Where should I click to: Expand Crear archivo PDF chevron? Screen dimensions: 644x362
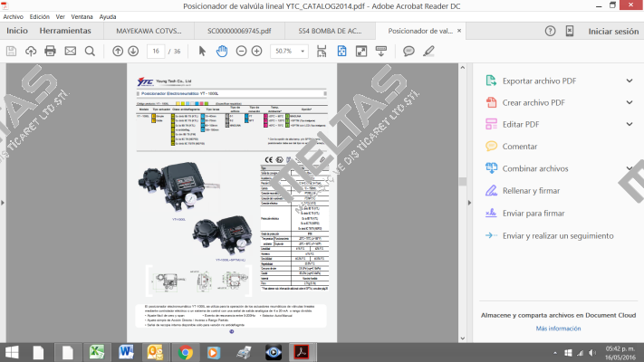(x=630, y=102)
